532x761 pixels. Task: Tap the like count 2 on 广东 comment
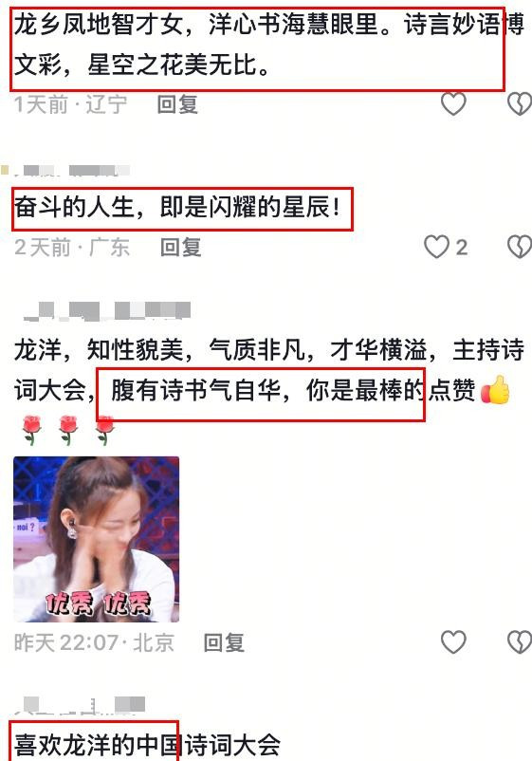(462, 248)
